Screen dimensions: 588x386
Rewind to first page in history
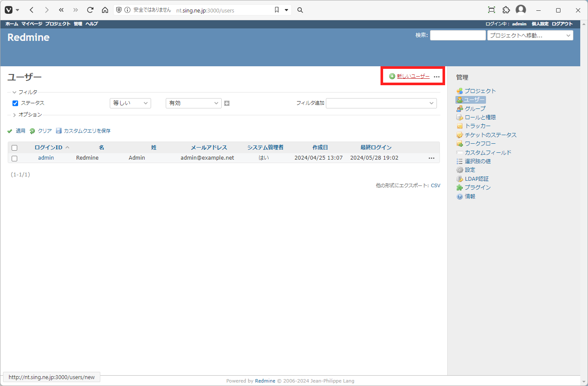61,10
